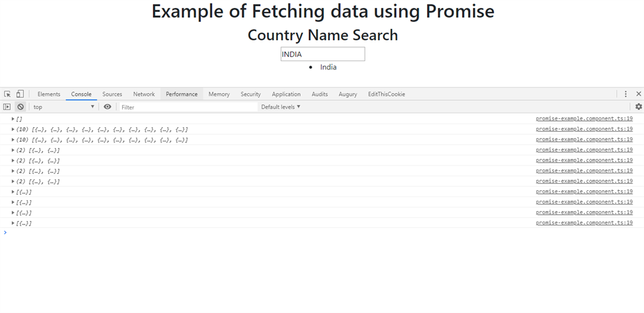Screen dimensions: 644x313
Task: Open the console settings gear
Action: (x=638, y=106)
